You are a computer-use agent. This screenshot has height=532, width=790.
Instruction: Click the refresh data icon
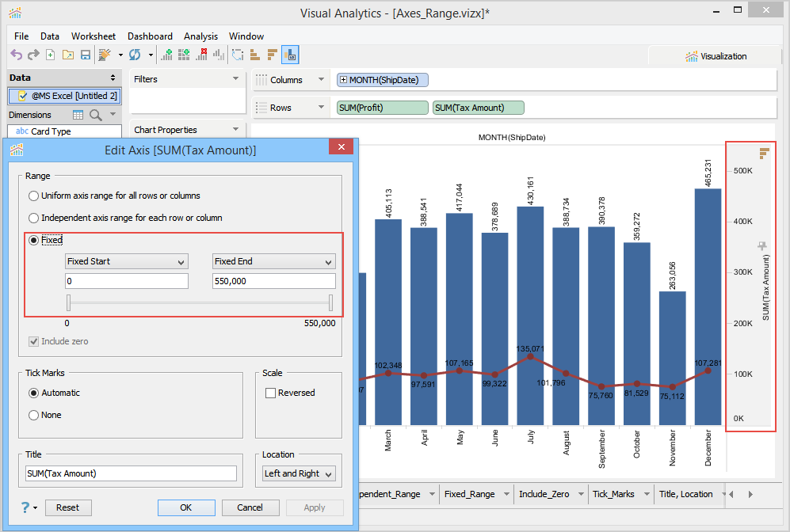click(x=135, y=55)
